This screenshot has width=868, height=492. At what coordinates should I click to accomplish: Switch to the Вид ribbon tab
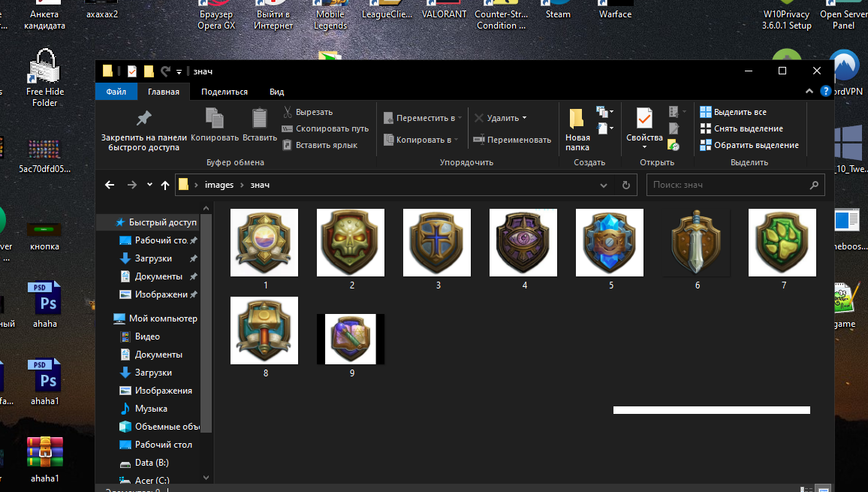point(276,92)
